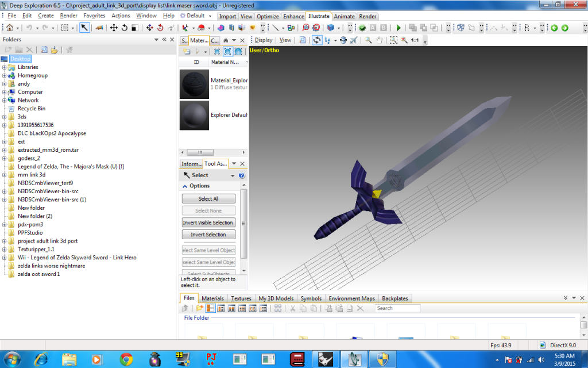Expand the Libraries tree node
Screen dimensions: 588x368
pyautogui.click(x=4, y=67)
